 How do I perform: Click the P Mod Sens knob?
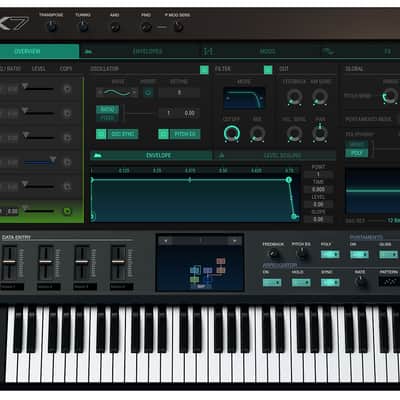coord(178,27)
